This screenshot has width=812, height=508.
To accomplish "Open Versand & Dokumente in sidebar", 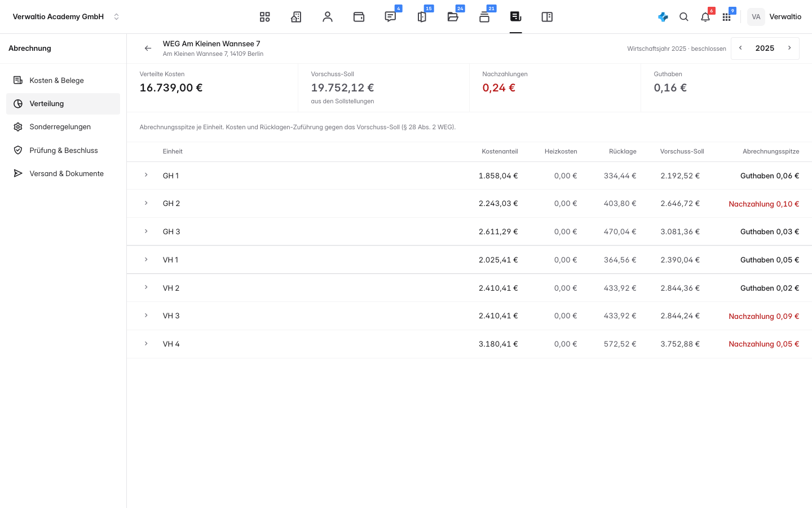I will (63, 173).
